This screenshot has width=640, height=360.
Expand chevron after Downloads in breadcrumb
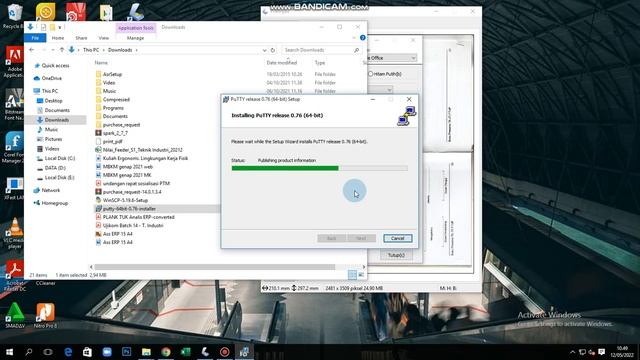[137, 50]
